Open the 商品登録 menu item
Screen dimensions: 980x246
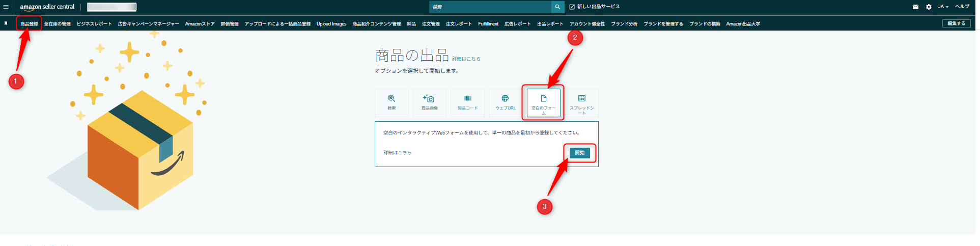(29, 24)
